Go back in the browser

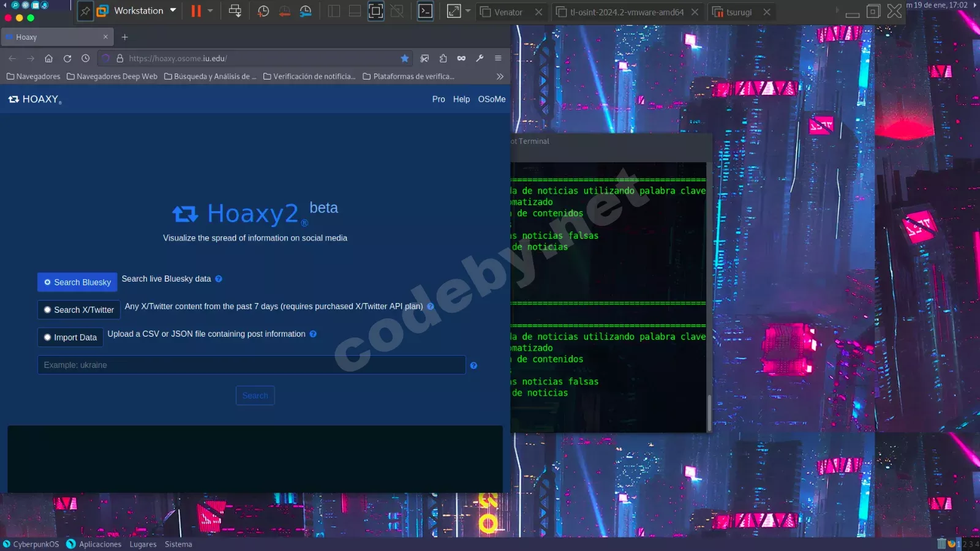(12, 58)
